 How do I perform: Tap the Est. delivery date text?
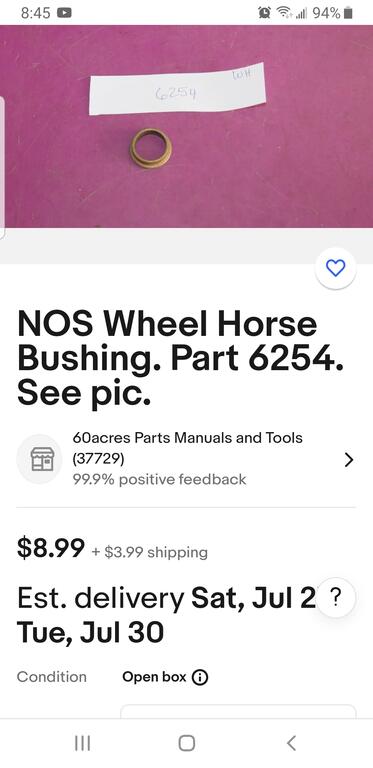coord(166,615)
